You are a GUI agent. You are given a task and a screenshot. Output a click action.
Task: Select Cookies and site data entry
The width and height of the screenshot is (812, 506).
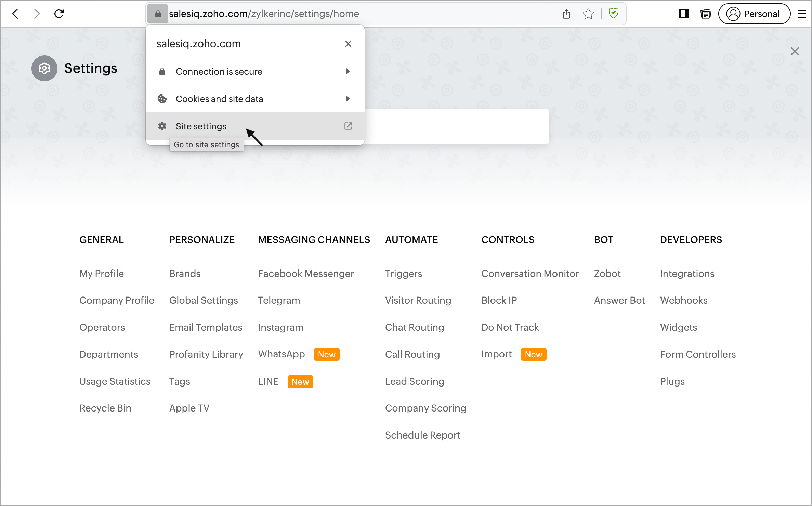tap(219, 99)
